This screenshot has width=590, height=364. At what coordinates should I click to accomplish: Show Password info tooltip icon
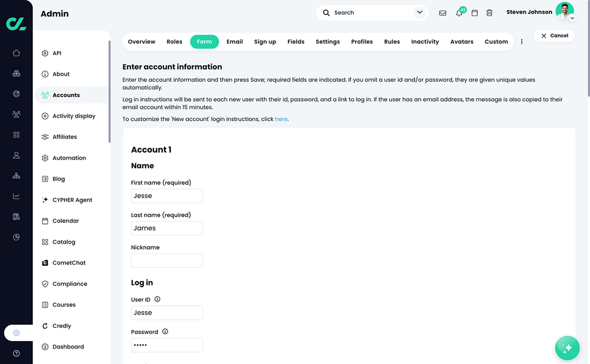coord(165,332)
